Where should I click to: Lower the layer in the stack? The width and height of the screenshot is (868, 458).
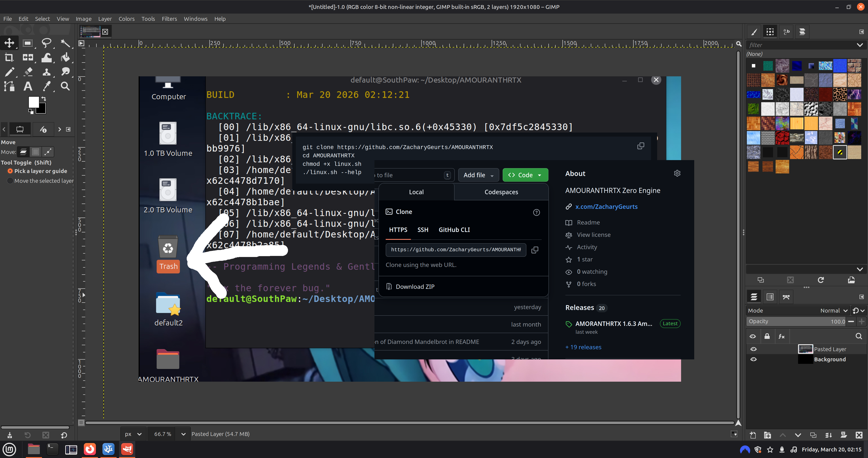click(798, 435)
